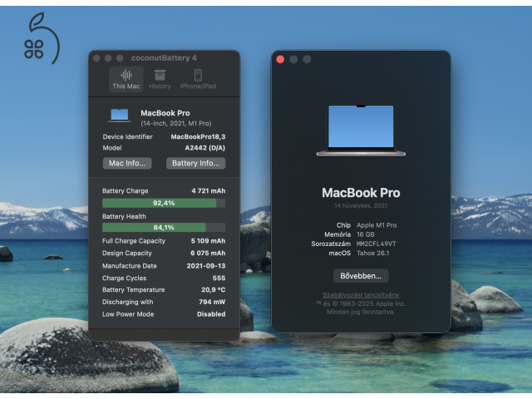
Task: Open the Battery Info... dialog
Action: 196,163
